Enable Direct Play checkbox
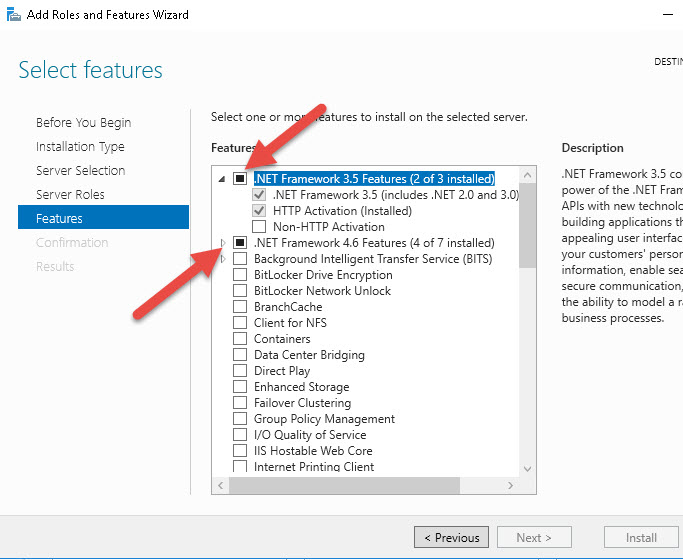 click(240, 371)
